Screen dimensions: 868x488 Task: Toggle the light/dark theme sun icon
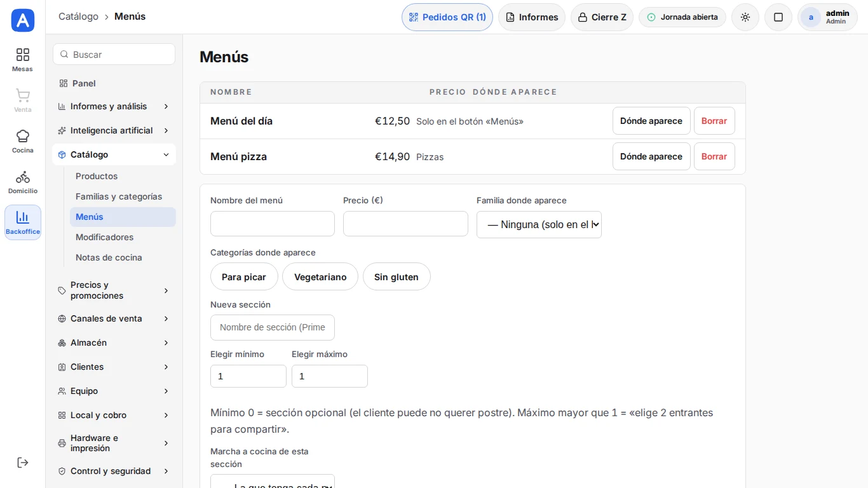click(745, 17)
